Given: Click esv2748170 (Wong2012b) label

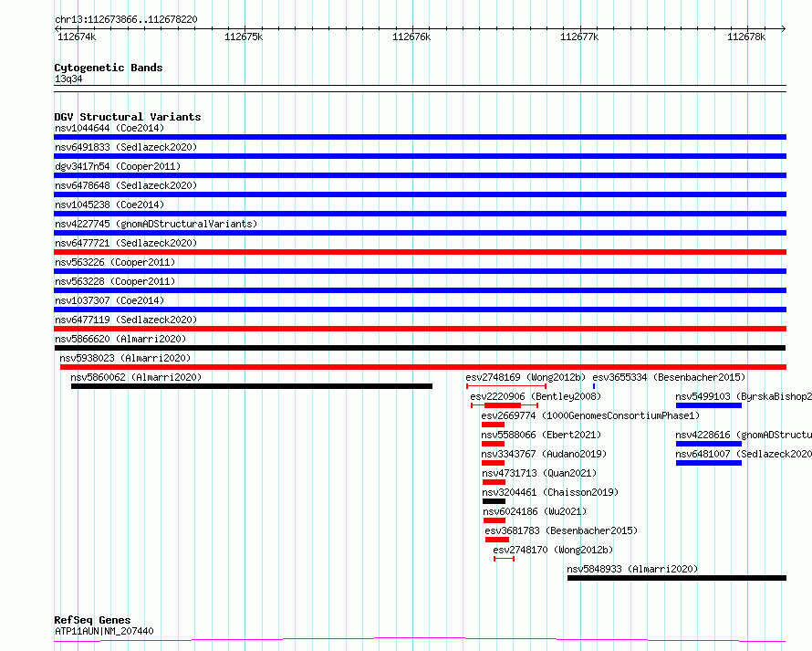Looking at the screenshot, I should tap(553, 550).
